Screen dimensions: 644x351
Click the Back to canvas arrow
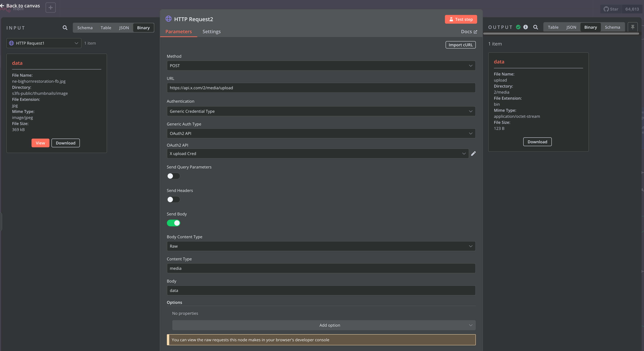pos(2,6)
